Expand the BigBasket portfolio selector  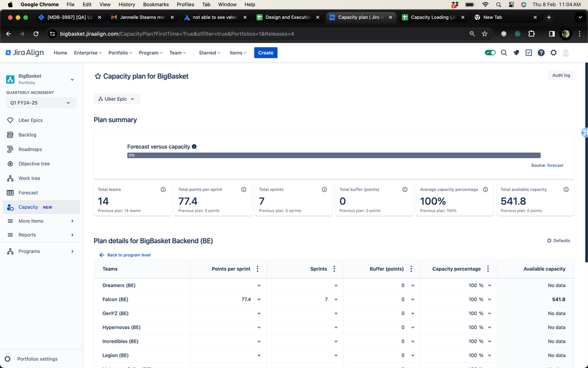click(72, 80)
